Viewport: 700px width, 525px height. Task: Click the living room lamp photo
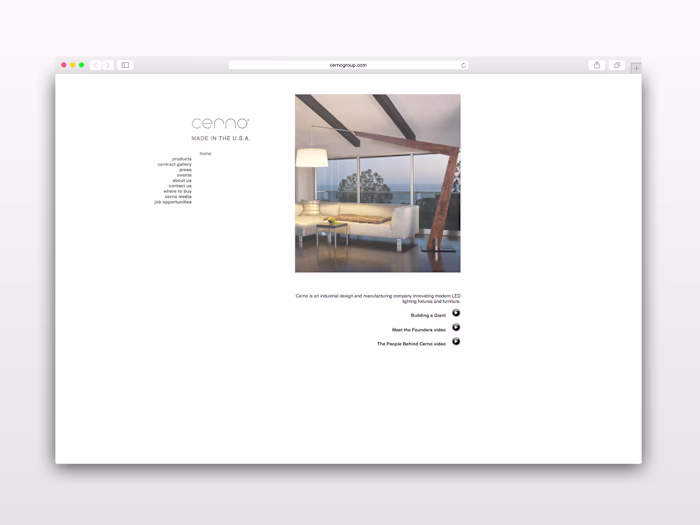pos(378,183)
